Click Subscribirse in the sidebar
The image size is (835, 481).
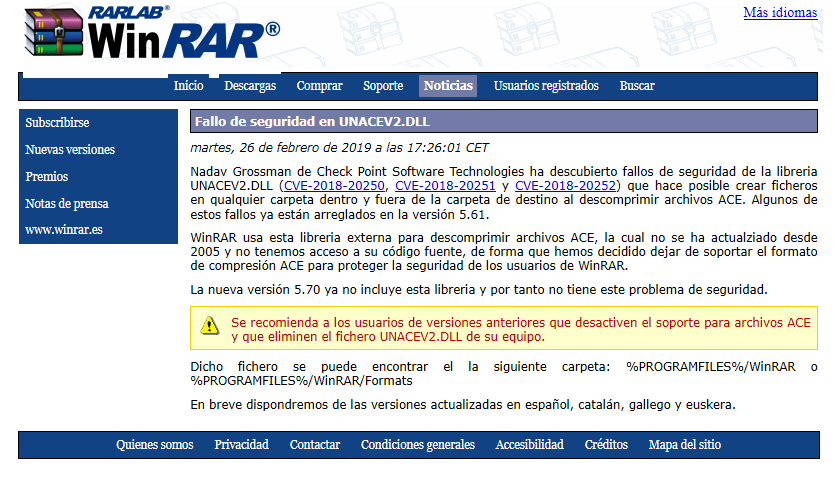(58, 123)
